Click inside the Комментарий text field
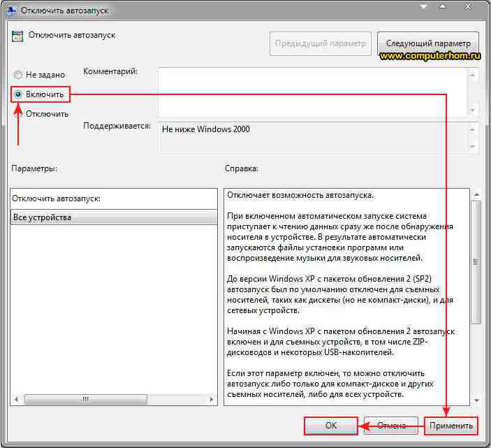 312,92
